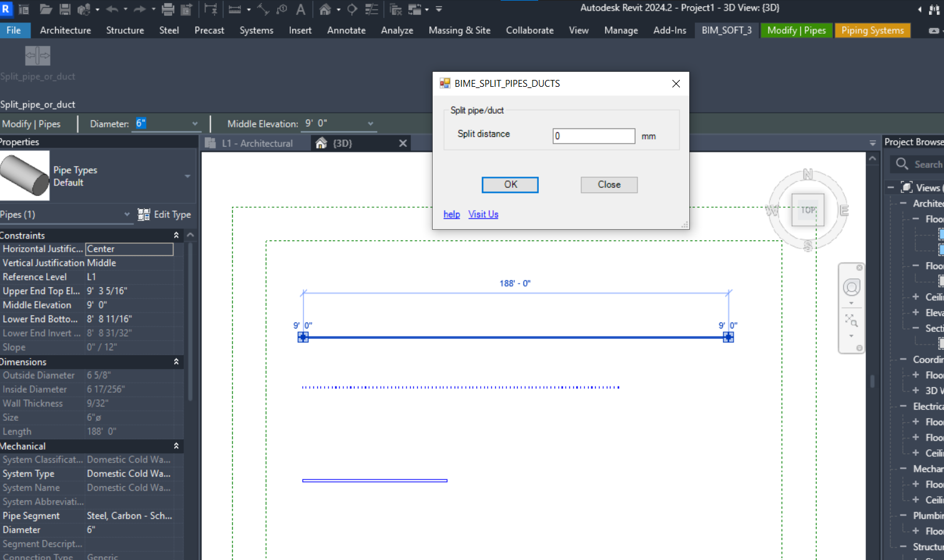Switch to the BIM_SOFT_3 ribbon tab

[x=727, y=30]
